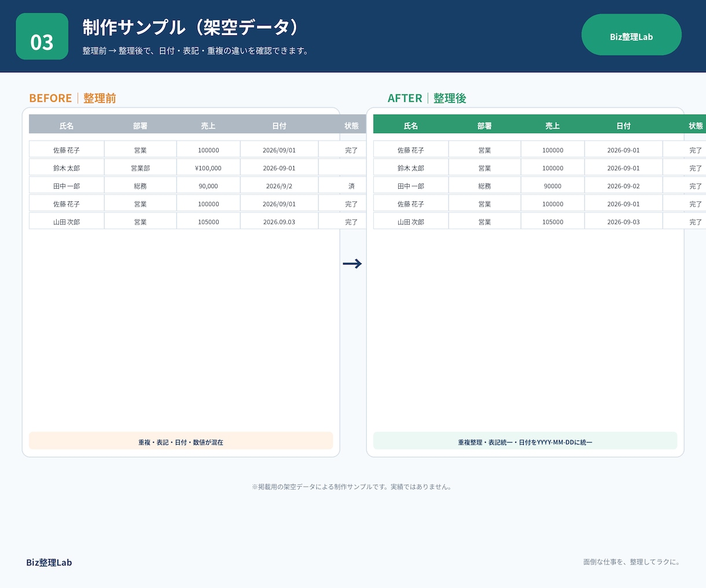The image size is (706, 588).
Task: Click the disclaimer starting ※掲載用の架空データ
Action: (352, 487)
